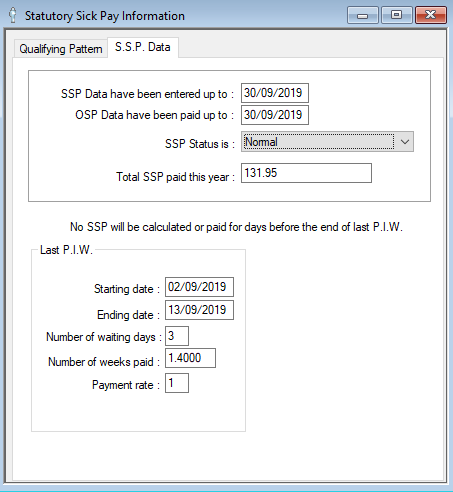Screen dimensions: 453x492
Task: Select the Number of waiting days field
Action: point(177,336)
